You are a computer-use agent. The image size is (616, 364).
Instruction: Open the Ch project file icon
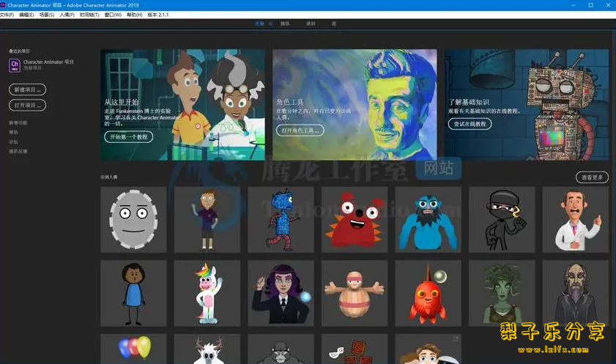click(x=14, y=65)
